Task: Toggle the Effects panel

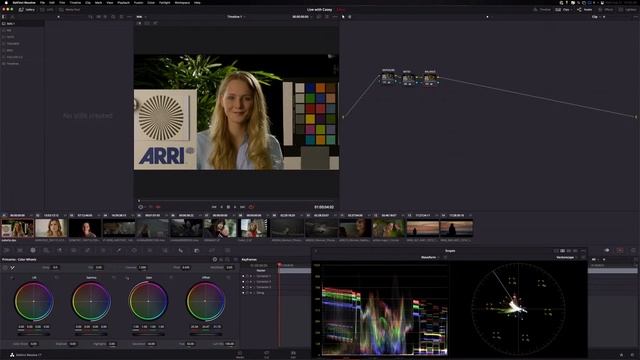Action: coord(606,9)
